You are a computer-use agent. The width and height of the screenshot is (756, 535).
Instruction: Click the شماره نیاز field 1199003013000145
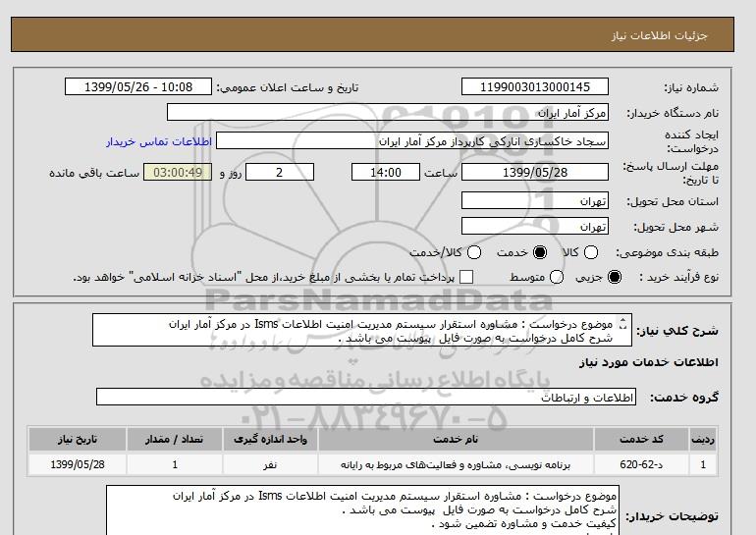tap(535, 86)
